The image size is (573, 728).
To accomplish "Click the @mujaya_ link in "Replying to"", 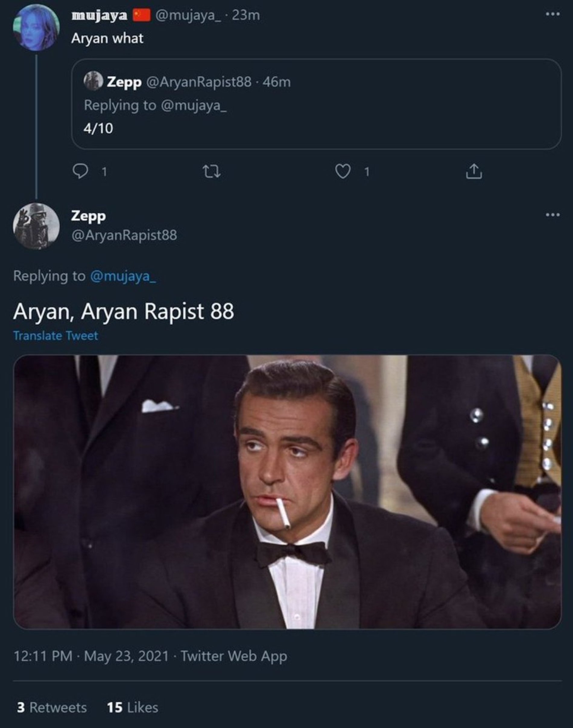I will pyautogui.click(x=123, y=276).
